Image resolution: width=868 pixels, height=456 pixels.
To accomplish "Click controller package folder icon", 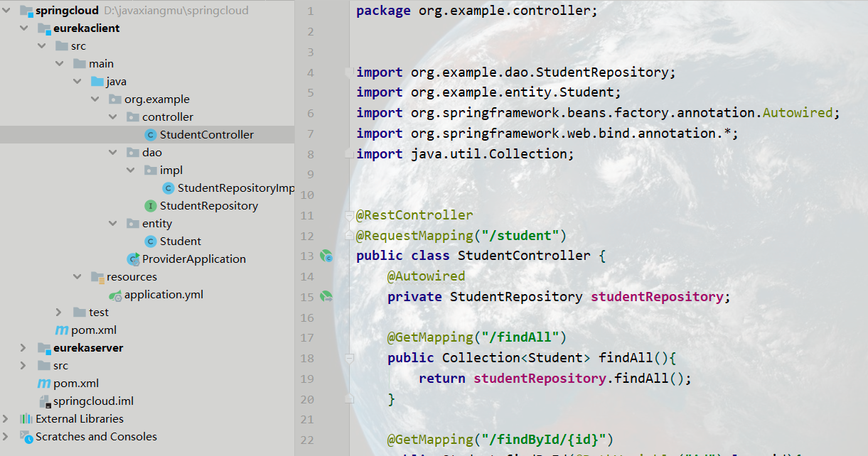I will click(x=133, y=117).
